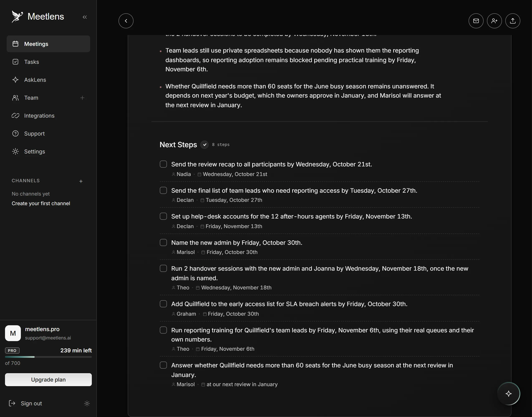The width and height of the screenshot is (532, 417).
Task: Go back using the round arrow button
Action: 126,21
